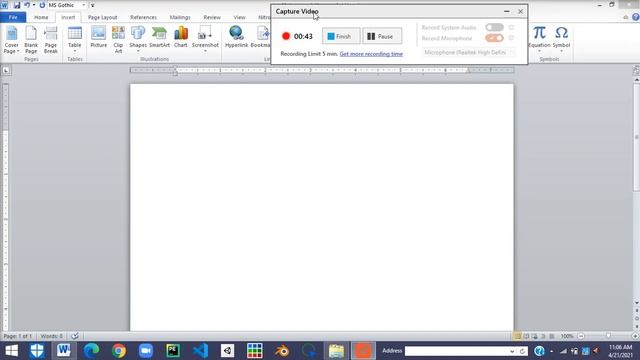Open Unity from taskbar
Image resolution: width=640 pixels, height=360 pixels.
pos(227,351)
